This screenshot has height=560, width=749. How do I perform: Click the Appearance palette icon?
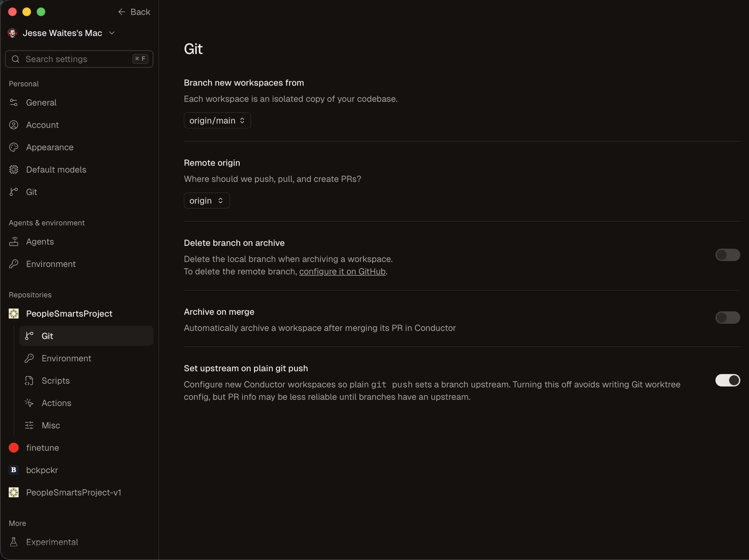coord(14,147)
